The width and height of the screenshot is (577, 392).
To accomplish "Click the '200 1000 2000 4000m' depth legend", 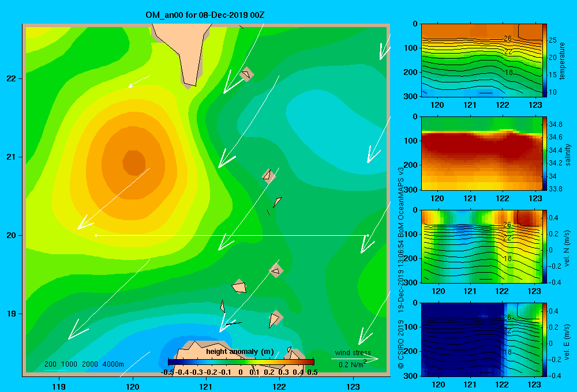I will [x=84, y=364].
